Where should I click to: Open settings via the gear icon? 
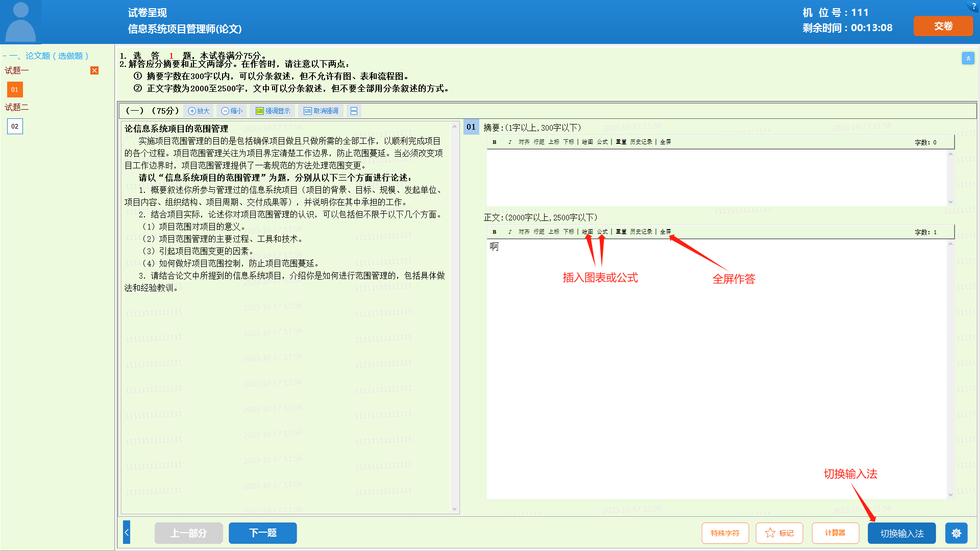(956, 533)
